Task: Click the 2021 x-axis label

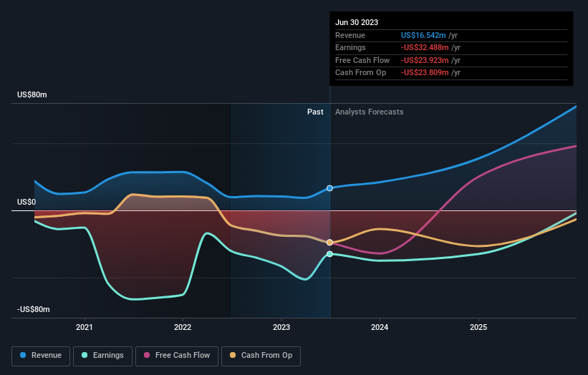Action: click(x=85, y=328)
